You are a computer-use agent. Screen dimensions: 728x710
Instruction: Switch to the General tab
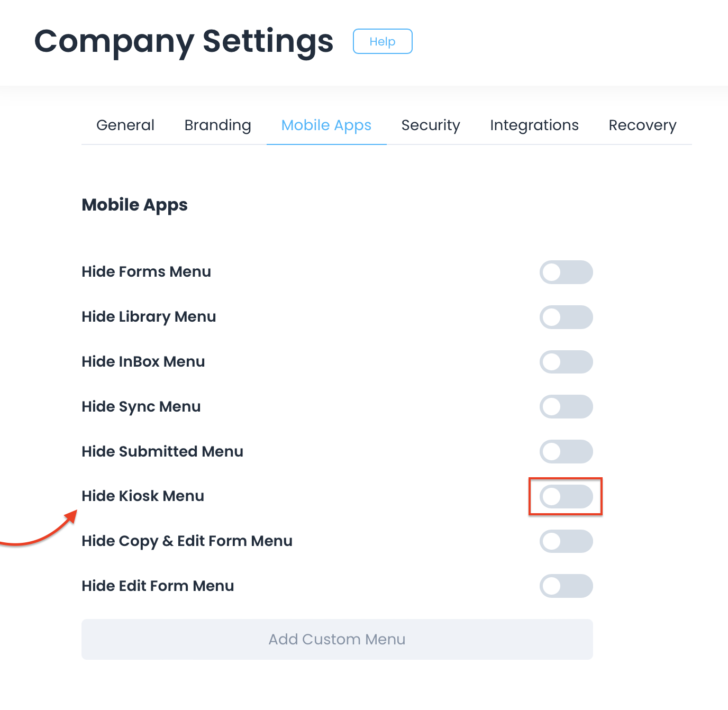pos(125,125)
